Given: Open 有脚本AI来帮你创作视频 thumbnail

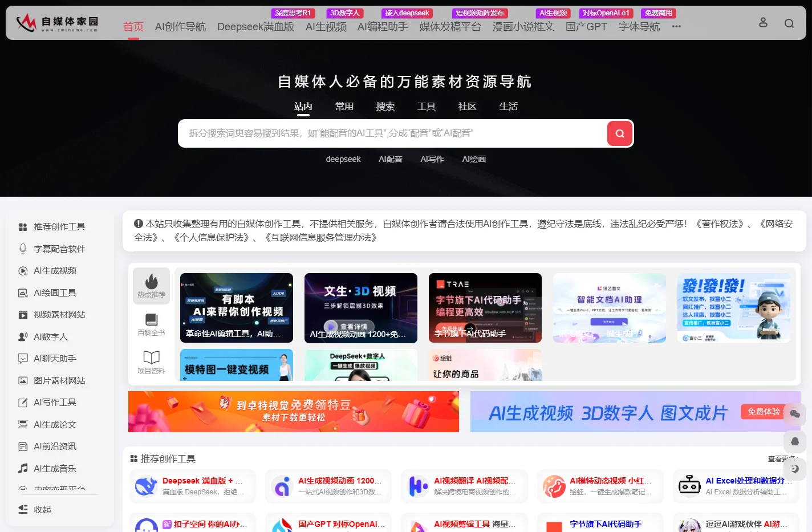Looking at the screenshot, I should click(237, 308).
